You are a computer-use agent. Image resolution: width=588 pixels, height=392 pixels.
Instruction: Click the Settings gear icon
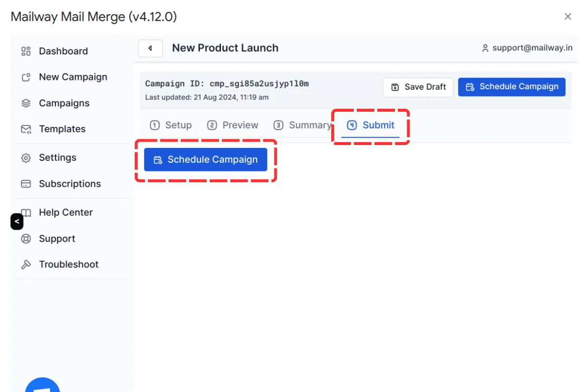point(26,158)
